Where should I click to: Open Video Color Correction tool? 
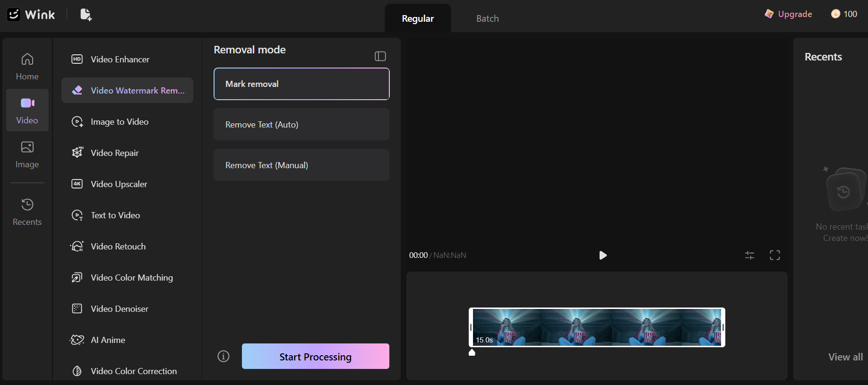[128, 371]
